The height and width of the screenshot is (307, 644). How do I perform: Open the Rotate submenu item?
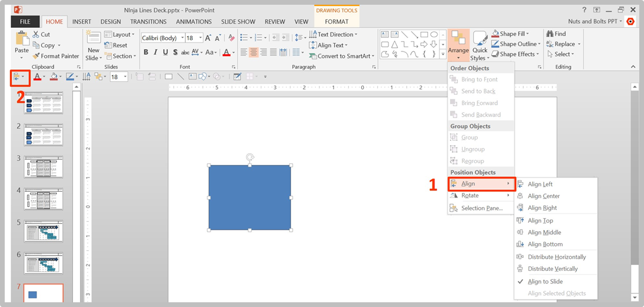481,196
